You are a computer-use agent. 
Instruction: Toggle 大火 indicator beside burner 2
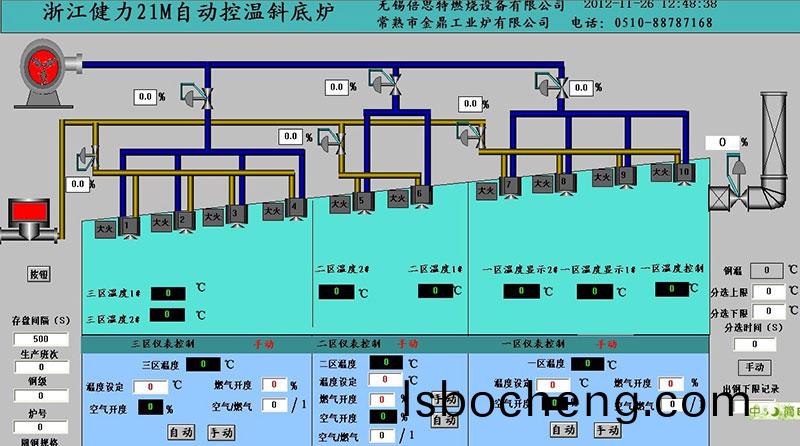(161, 222)
